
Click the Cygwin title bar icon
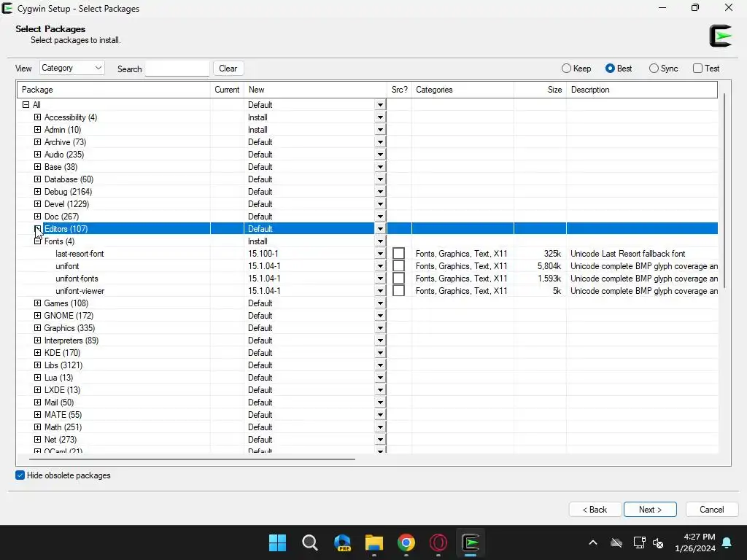[x=7, y=8]
